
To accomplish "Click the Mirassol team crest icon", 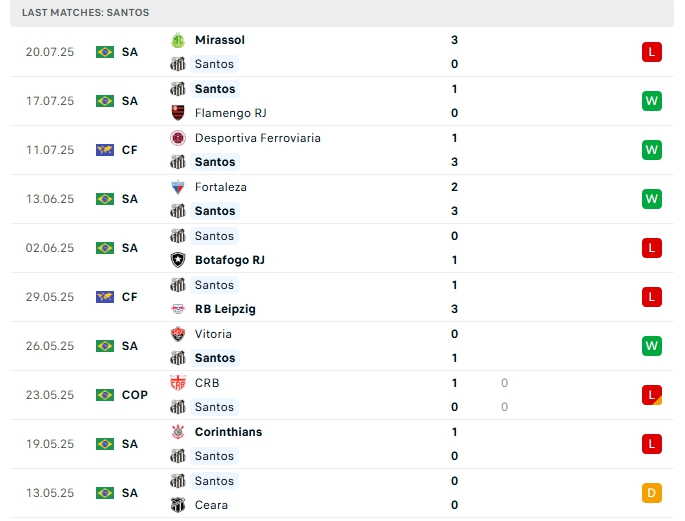I will (x=178, y=40).
